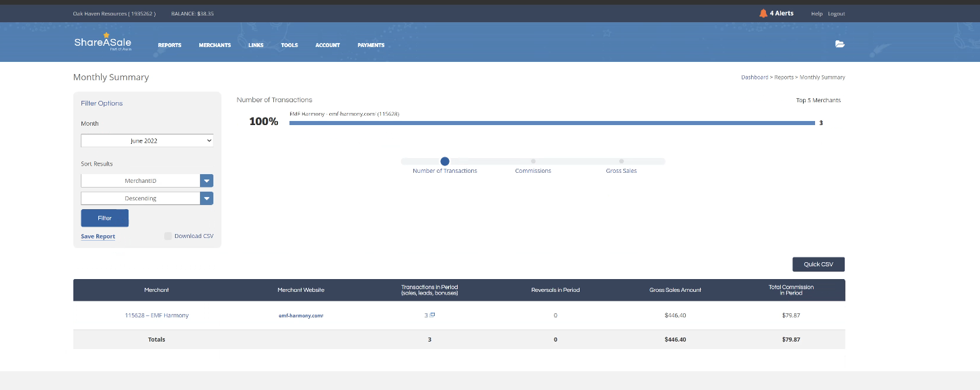Expand the Descending order dropdown arrow
Viewport: 980px width, 390px height.
(207, 198)
